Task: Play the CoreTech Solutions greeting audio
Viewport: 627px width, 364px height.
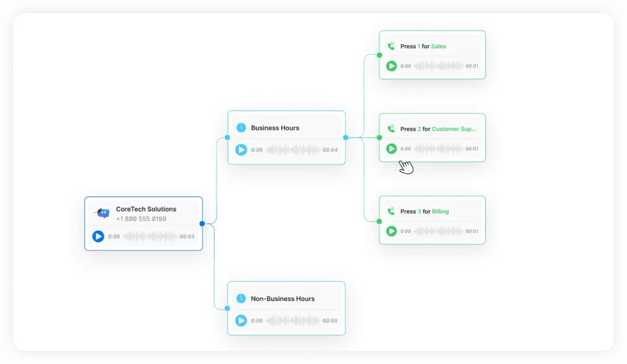Action: (98, 237)
